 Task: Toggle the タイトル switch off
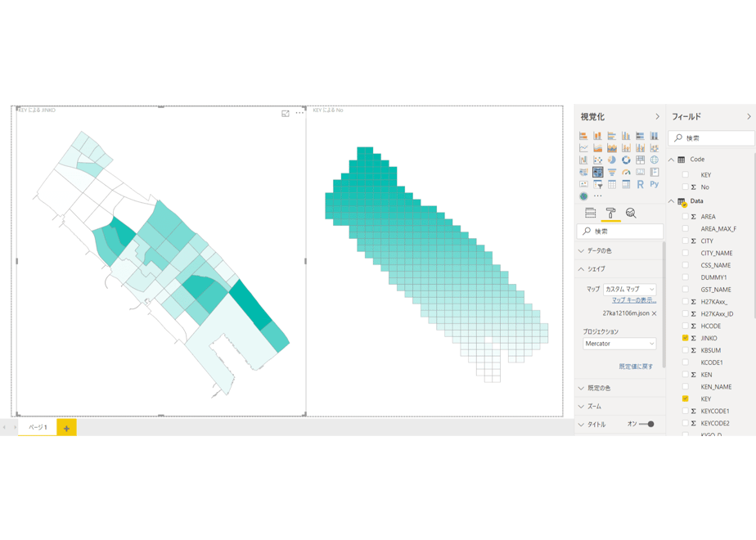click(x=646, y=425)
